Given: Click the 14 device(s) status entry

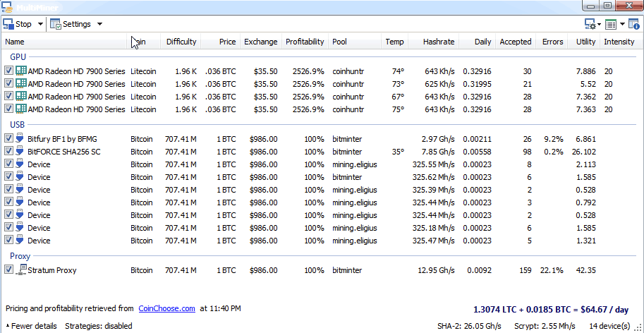Looking at the screenshot, I should [x=609, y=326].
